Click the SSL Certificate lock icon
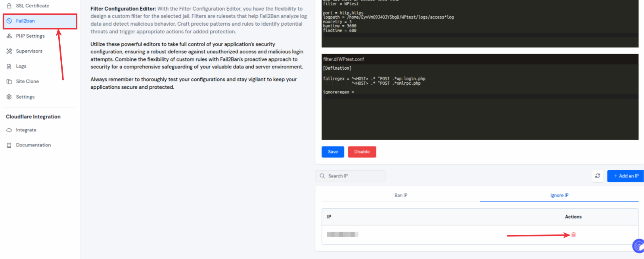The height and width of the screenshot is (259, 644). coord(9,6)
